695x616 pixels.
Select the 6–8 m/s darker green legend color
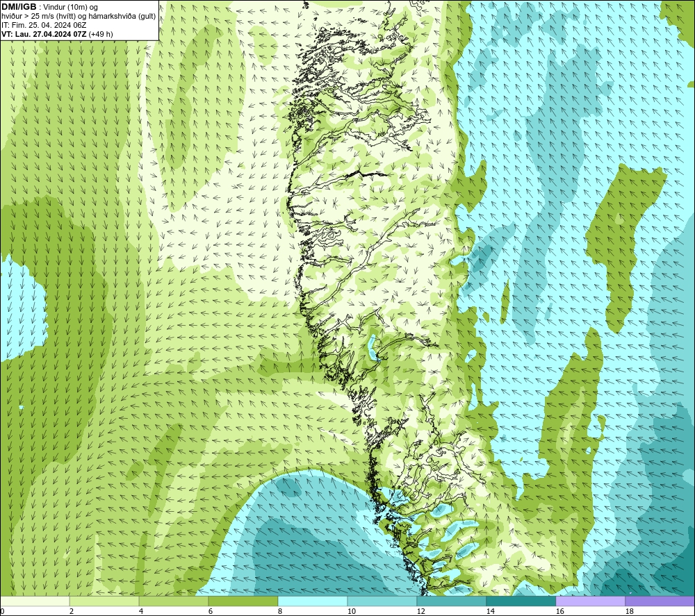243,601
